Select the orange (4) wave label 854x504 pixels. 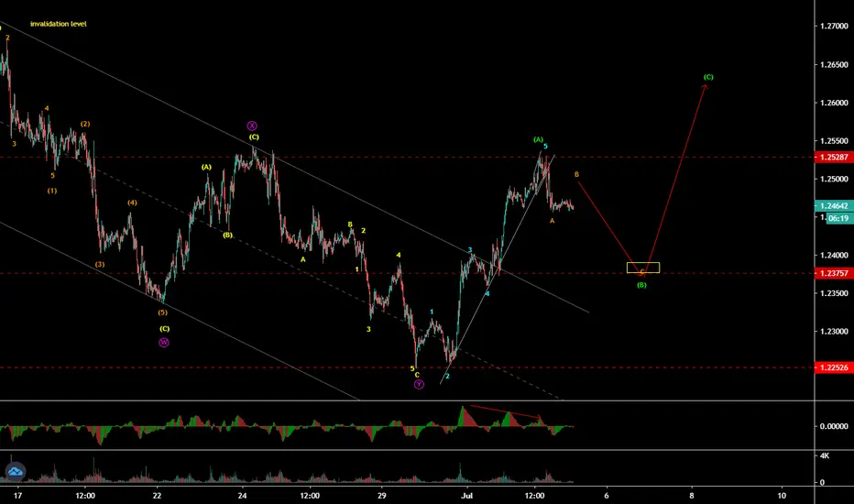tap(132, 203)
